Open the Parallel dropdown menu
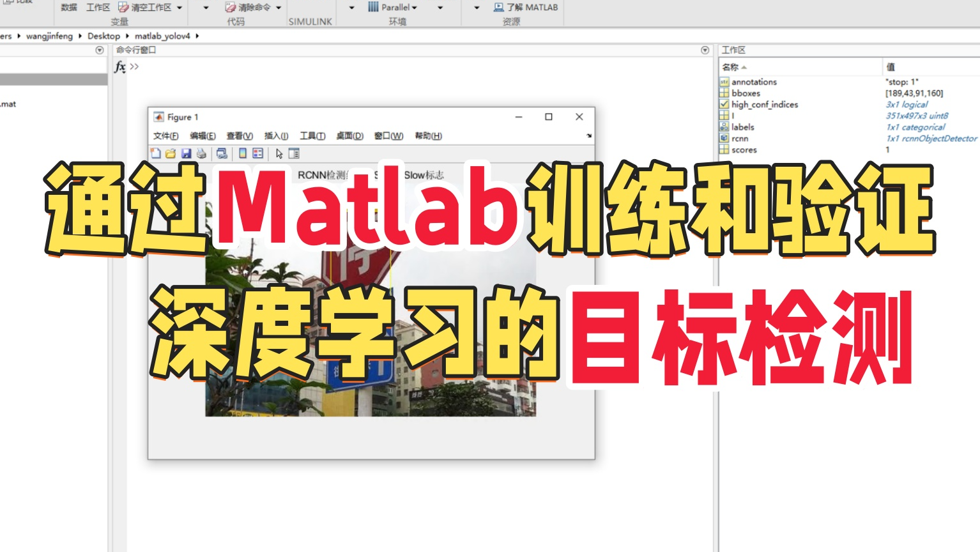The image size is (980, 552). point(415,8)
